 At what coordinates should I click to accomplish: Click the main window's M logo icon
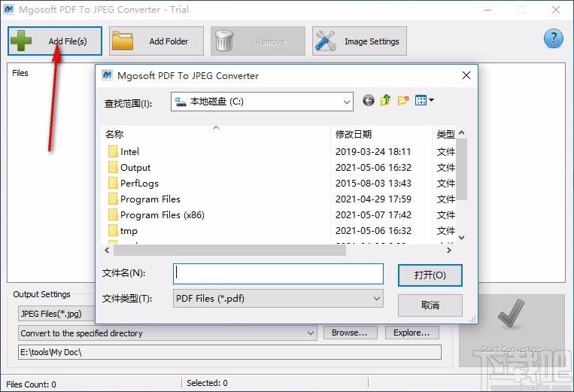pos(9,9)
